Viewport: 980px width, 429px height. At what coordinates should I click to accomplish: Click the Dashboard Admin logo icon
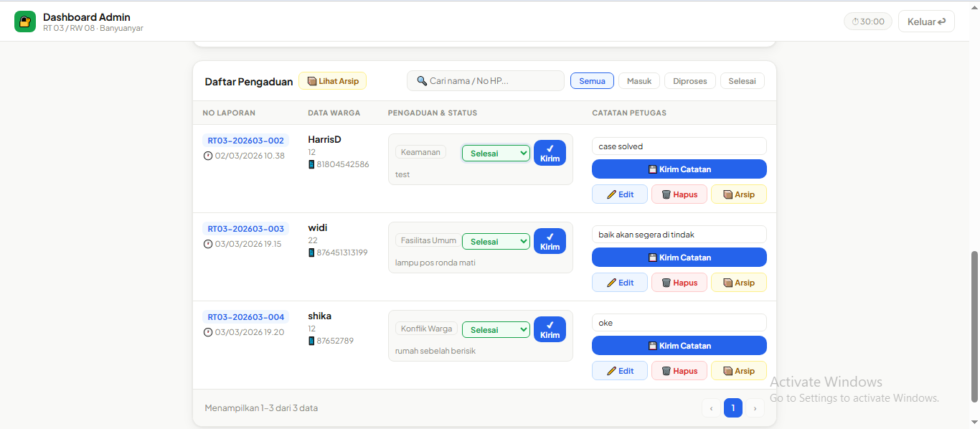pos(25,22)
